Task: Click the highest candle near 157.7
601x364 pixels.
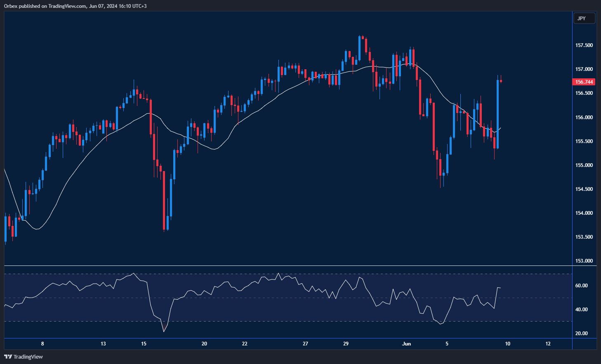Action: point(360,47)
